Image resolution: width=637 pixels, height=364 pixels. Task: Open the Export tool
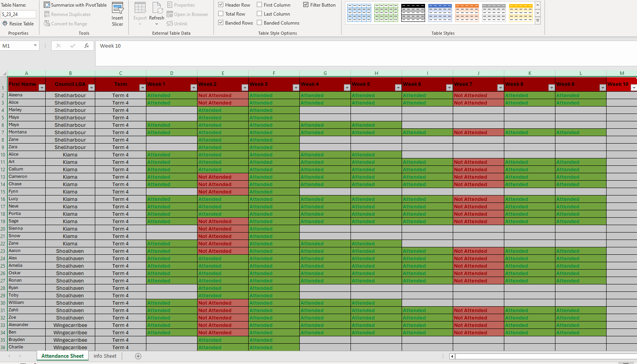tap(140, 14)
